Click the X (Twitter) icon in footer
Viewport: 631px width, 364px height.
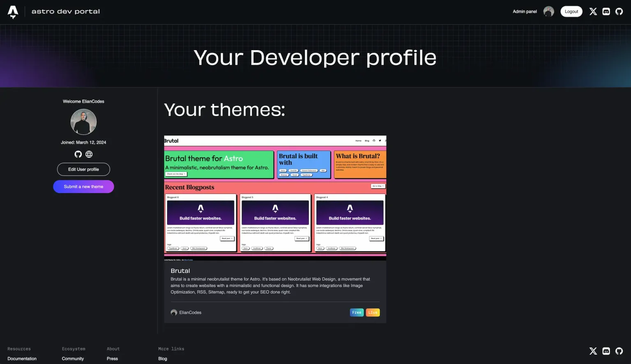point(593,351)
